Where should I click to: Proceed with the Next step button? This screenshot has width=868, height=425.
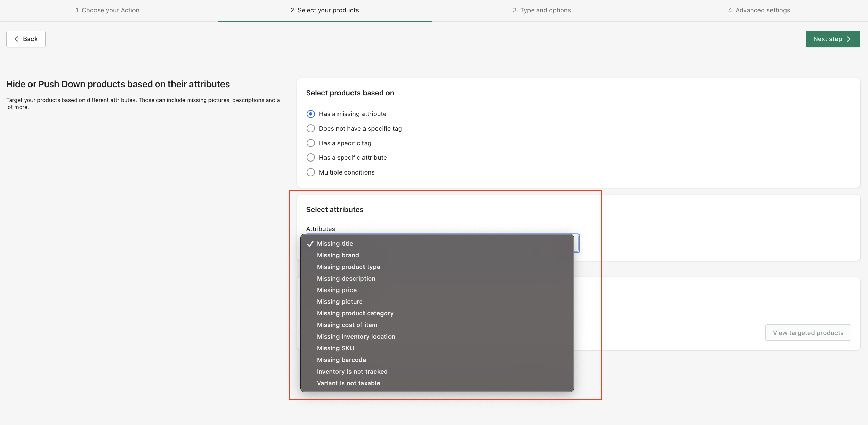[832, 39]
